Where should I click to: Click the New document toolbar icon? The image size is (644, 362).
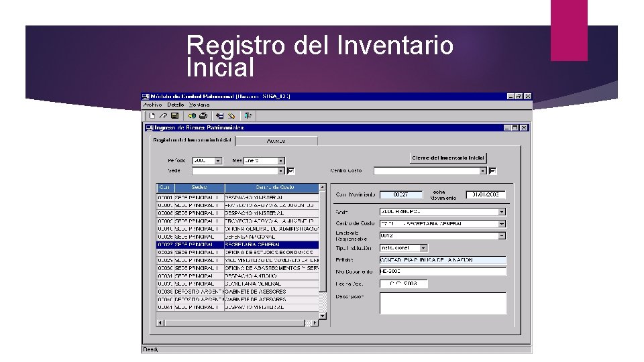tap(152, 116)
